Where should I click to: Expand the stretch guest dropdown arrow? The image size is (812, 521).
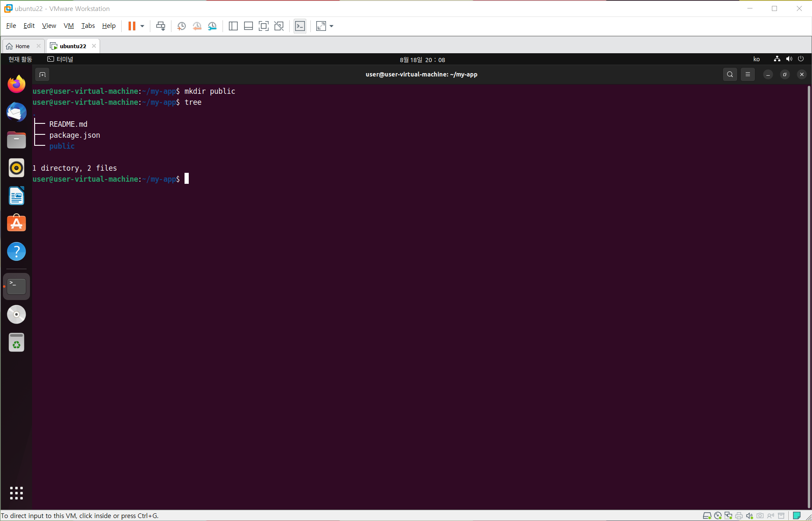331,26
